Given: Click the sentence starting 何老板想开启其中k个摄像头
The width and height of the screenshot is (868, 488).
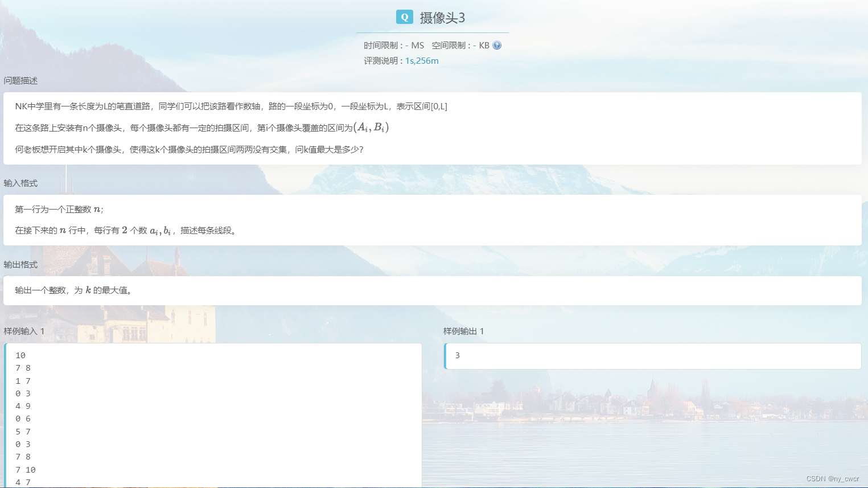Looking at the screenshot, I should pos(189,149).
